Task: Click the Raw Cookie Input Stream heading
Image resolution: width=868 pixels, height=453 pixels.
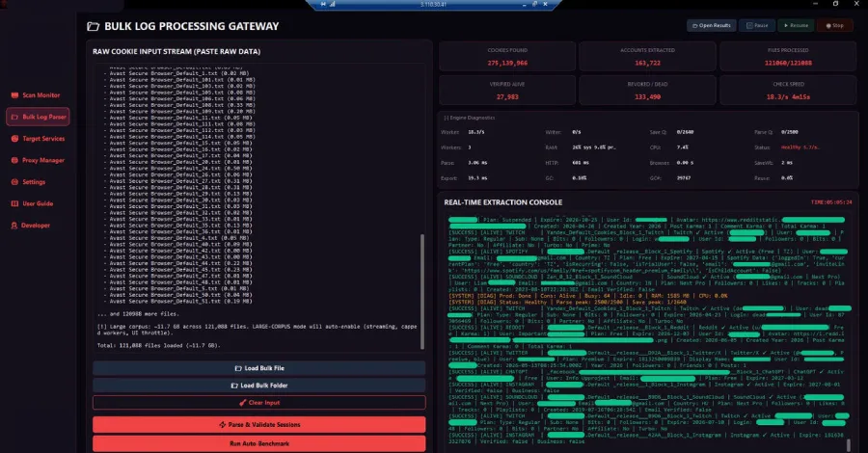Action: [176, 51]
